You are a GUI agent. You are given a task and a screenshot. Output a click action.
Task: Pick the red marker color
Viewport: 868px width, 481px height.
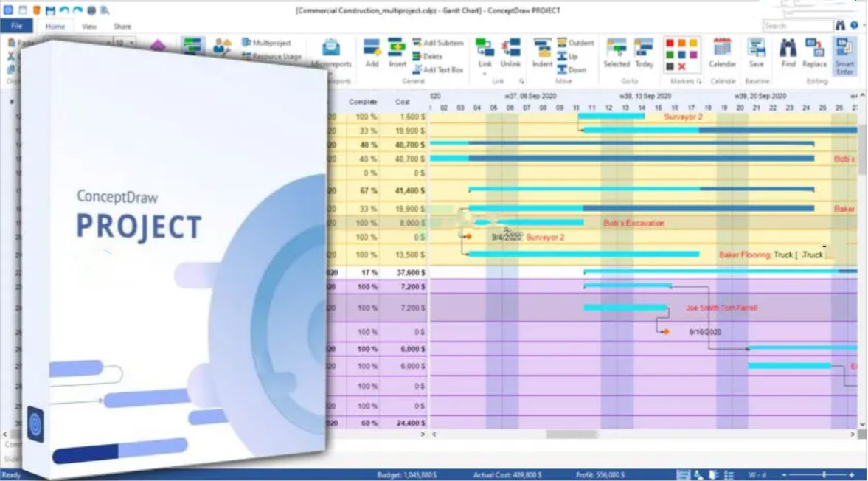[x=670, y=44]
